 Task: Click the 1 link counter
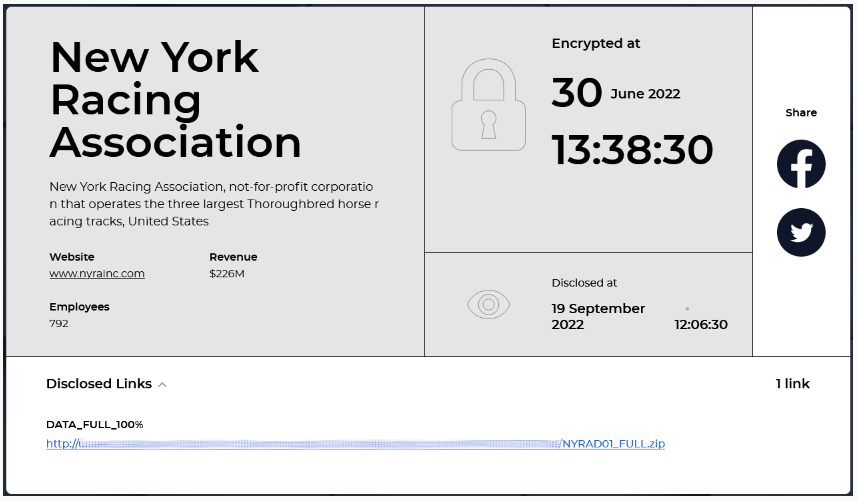792,383
